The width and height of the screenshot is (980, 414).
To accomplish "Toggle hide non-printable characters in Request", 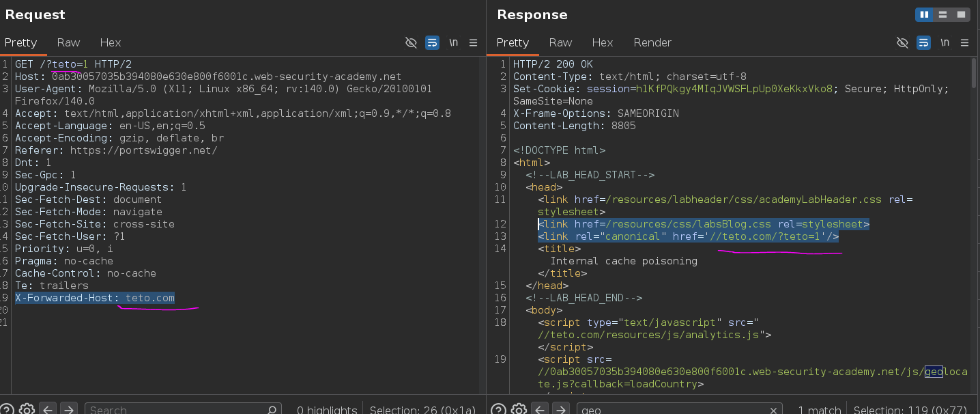I will point(411,42).
